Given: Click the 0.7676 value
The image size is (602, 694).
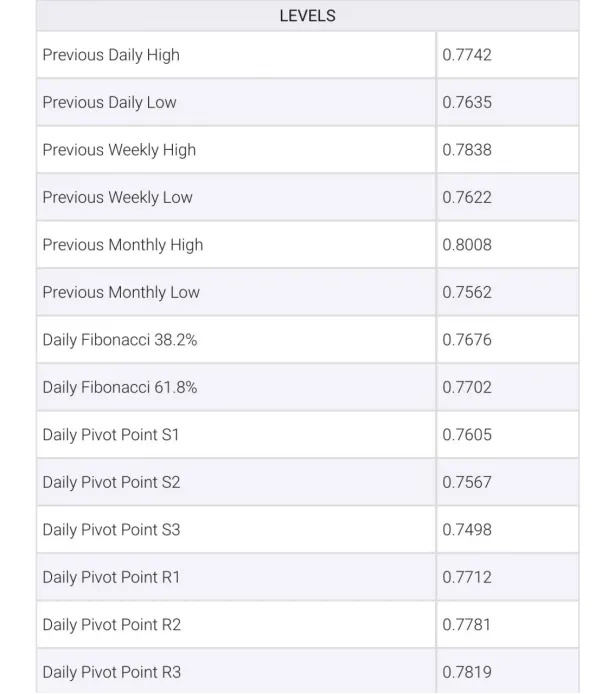Looking at the screenshot, I should [x=467, y=339].
